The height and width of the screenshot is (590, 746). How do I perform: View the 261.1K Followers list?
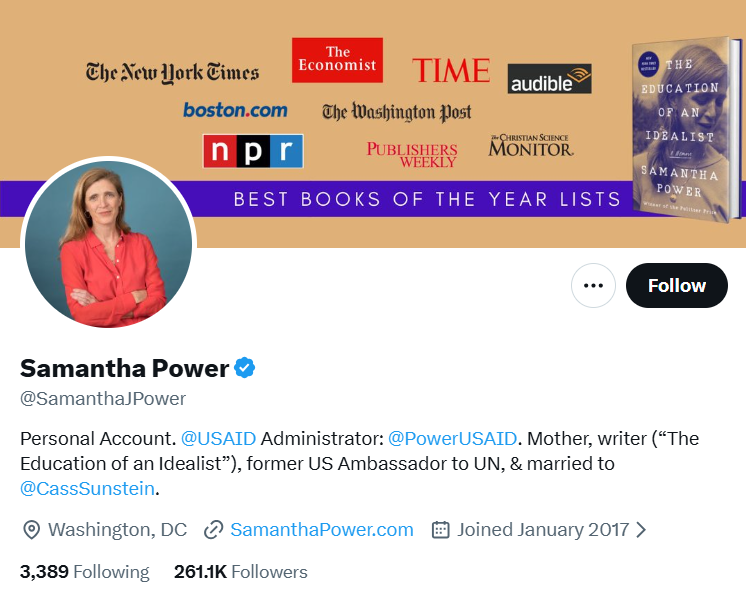coord(240,572)
